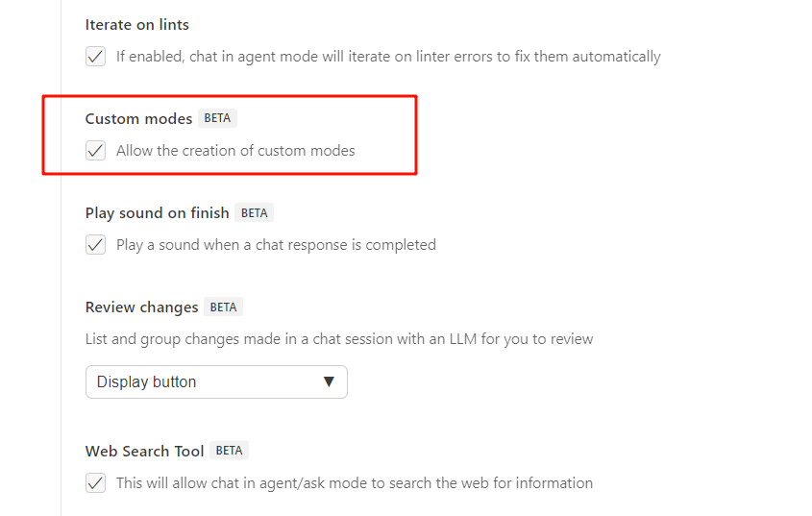Click the Review changes heading

141,307
